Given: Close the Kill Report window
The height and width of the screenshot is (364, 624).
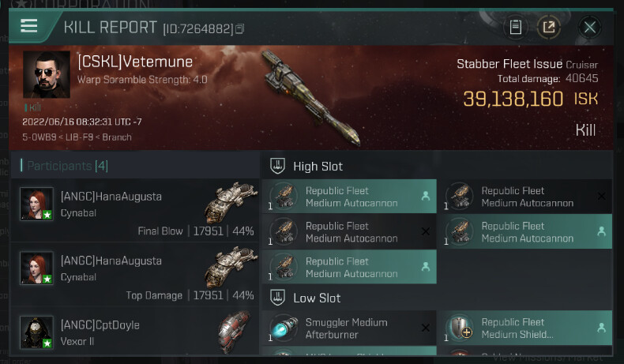Looking at the screenshot, I should tap(589, 28).
